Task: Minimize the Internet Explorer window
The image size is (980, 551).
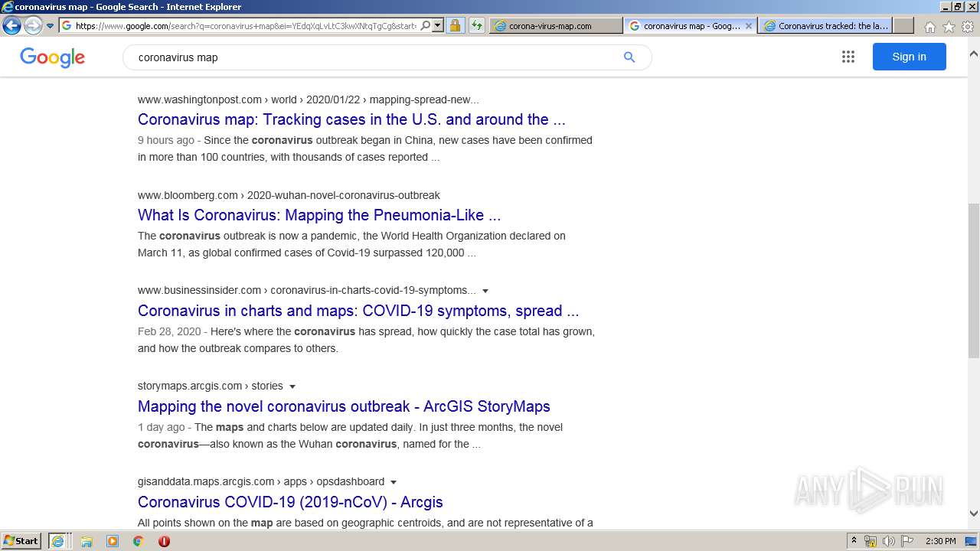Action: [945, 7]
